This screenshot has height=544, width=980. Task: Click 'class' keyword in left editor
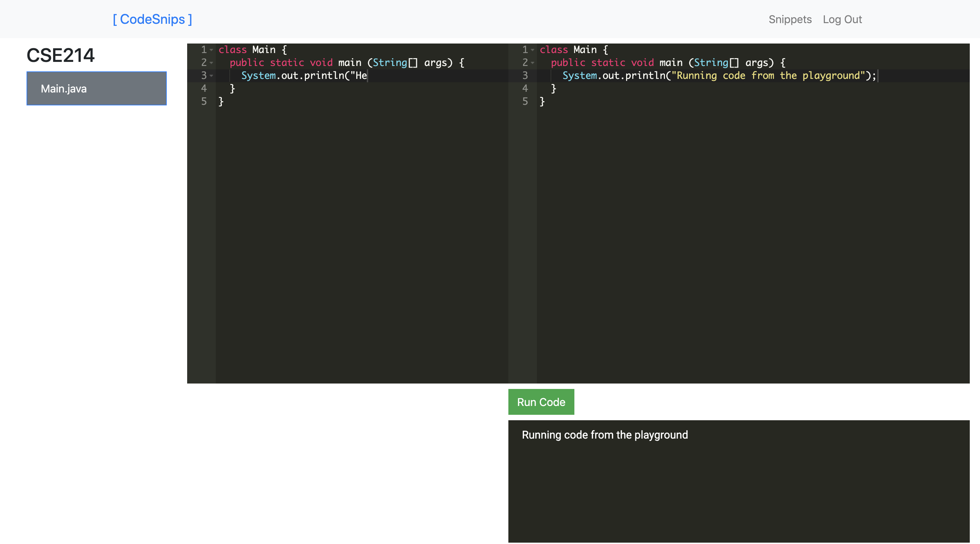pyautogui.click(x=232, y=50)
